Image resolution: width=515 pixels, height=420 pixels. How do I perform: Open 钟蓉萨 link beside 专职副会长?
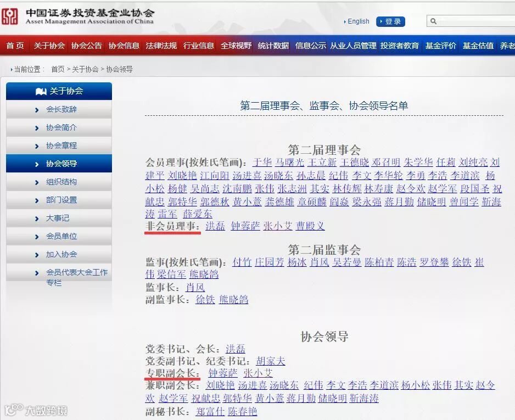[x=223, y=373]
